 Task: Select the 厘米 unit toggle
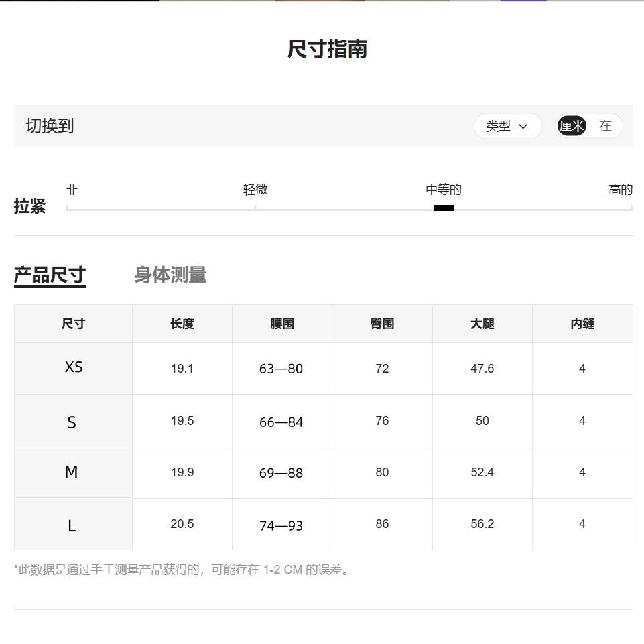pos(572,126)
